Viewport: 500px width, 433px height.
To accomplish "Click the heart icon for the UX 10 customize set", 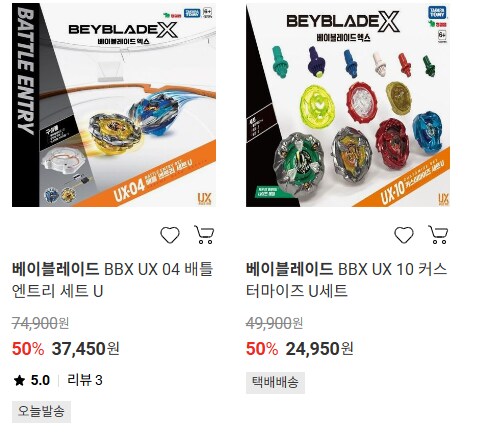I will 404,235.
